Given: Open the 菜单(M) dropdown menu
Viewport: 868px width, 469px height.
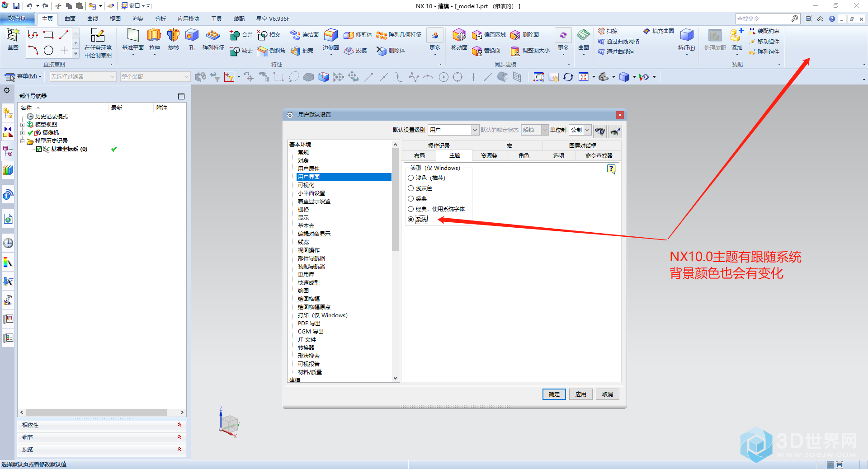Looking at the screenshot, I should pos(24,77).
